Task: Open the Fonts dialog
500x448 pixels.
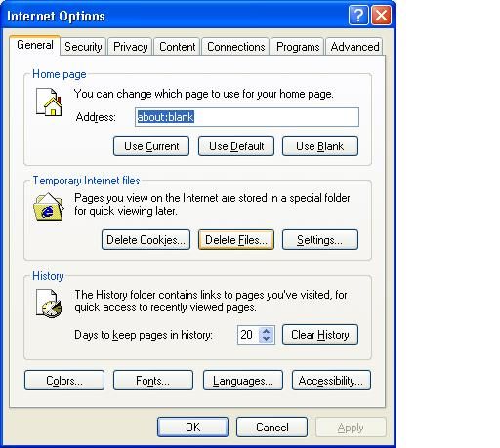Action: click(153, 380)
